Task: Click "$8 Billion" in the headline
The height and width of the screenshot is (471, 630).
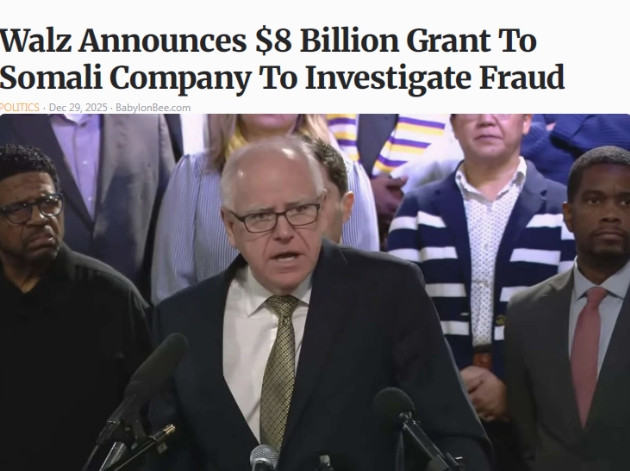Action: 328,40
